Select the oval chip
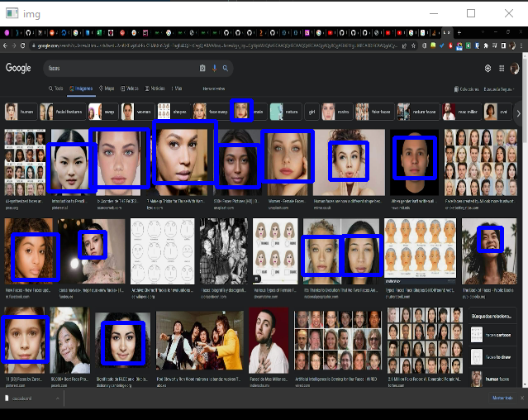Viewport: 528px width, 420px height. (497, 112)
